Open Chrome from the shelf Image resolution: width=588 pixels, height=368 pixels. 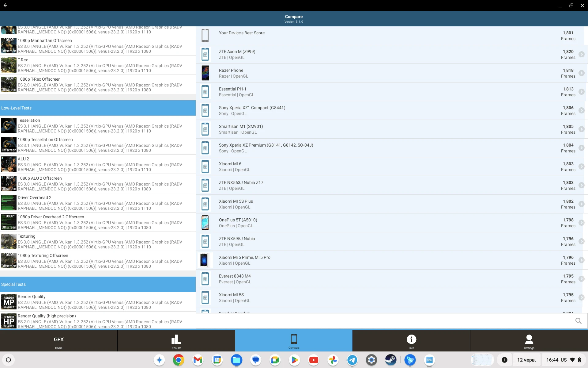[179, 360]
